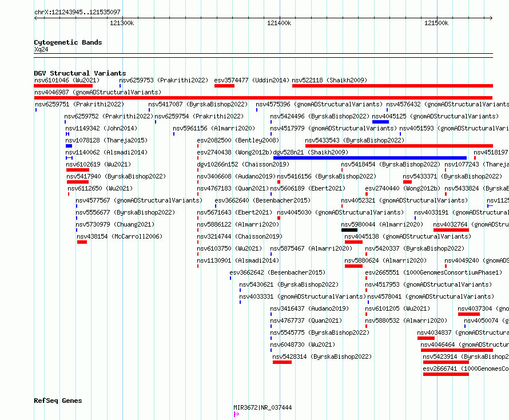Click the 121300k ruler tick label

pyautogui.click(x=122, y=23)
